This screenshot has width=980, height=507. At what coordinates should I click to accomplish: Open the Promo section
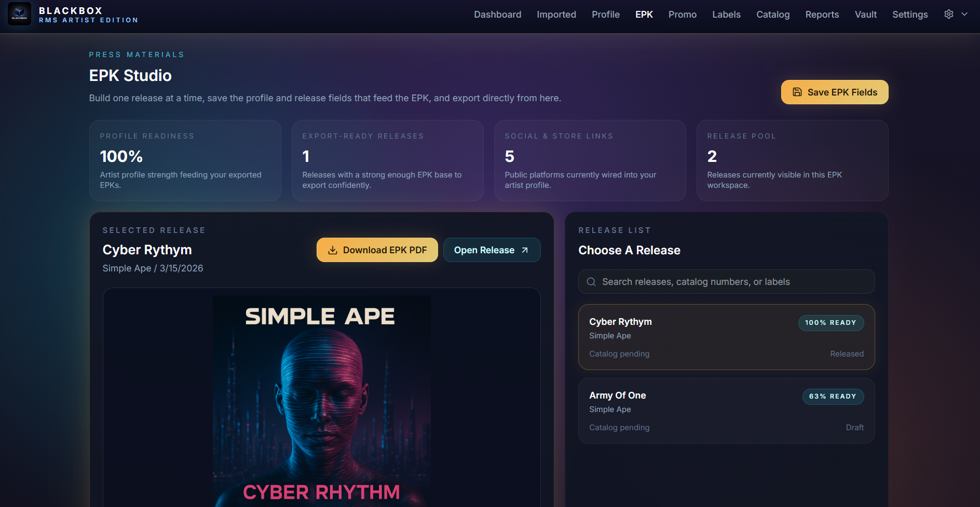click(x=682, y=14)
